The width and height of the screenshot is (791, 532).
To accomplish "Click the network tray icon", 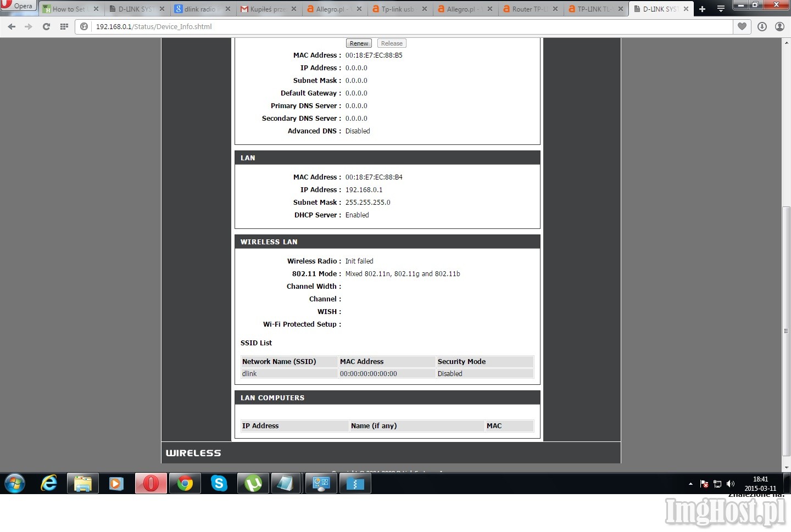I will (x=717, y=484).
